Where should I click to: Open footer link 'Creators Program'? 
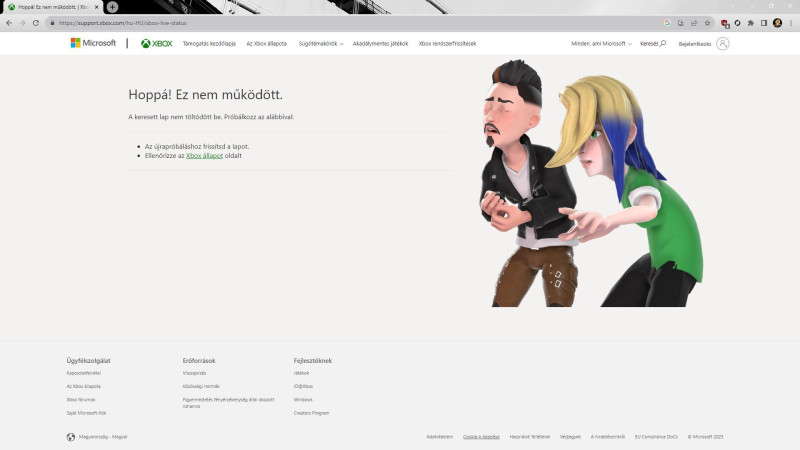[x=311, y=413]
